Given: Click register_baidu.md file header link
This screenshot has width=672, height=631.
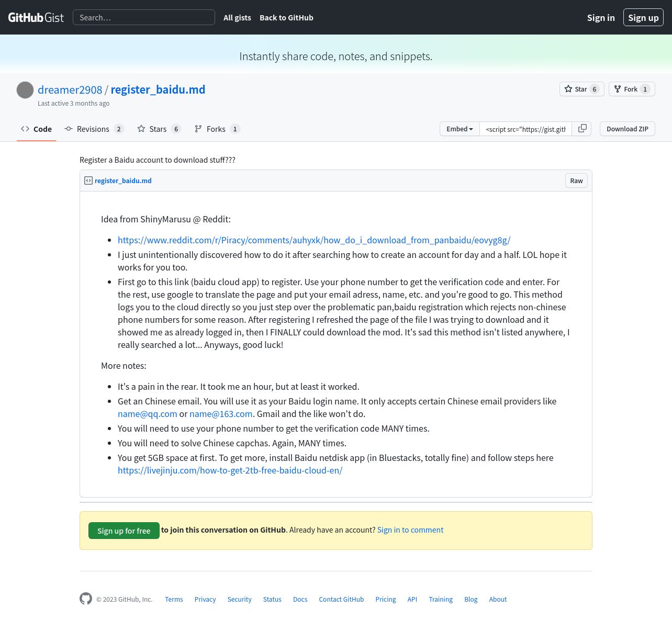Looking at the screenshot, I should coord(123,181).
